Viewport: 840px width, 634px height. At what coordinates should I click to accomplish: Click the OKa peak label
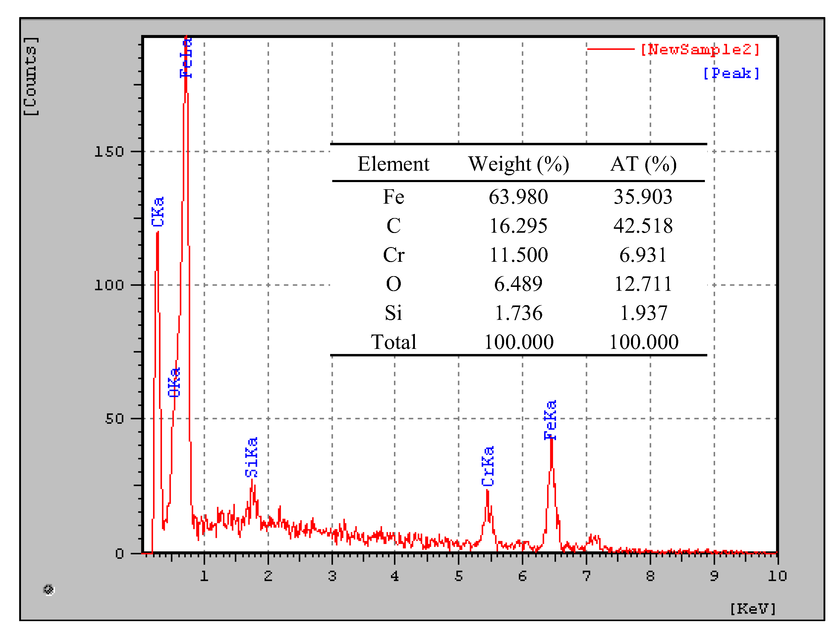point(174,383)
